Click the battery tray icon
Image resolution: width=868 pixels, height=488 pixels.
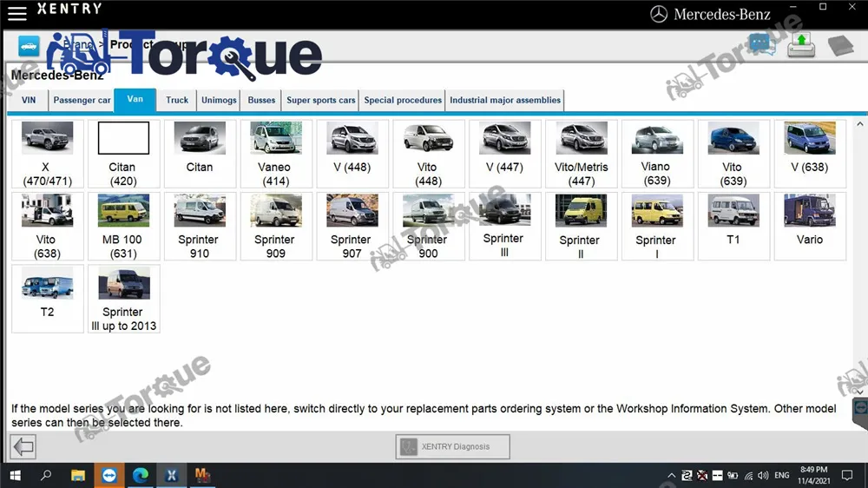[733, 475]
